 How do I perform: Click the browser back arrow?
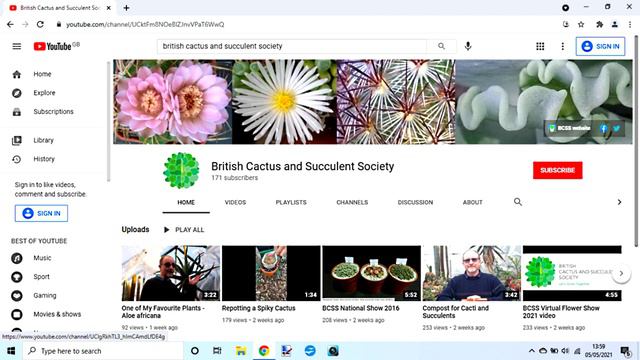(x=10, y=24)
